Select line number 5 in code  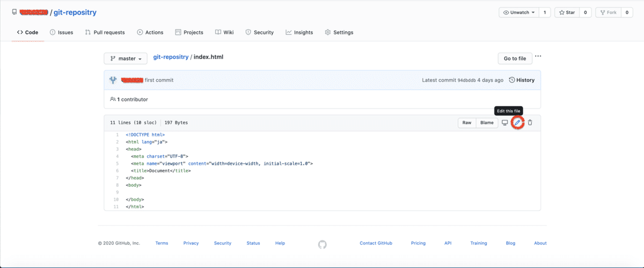(116, 163)
